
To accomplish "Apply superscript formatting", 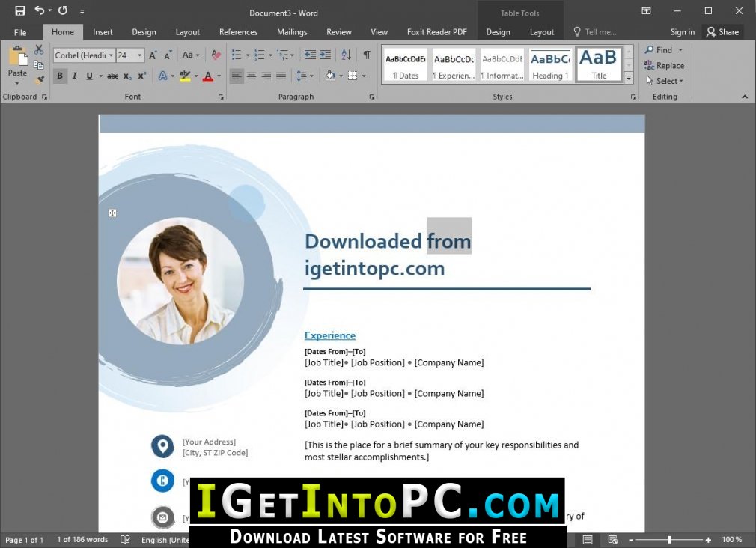I will [x=141, y=76].
